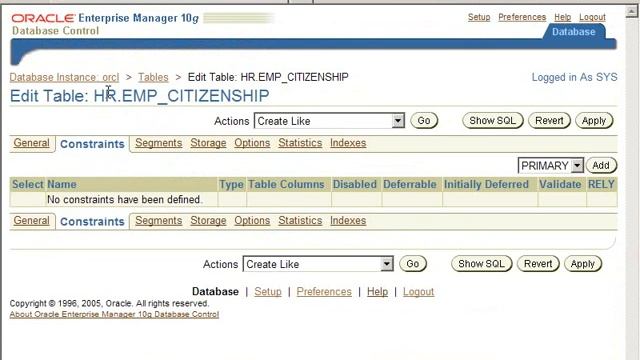Open Statistics tab in upper tab row
The width and height of the screenshot is (640, 360).
click(x=300, y=143)
